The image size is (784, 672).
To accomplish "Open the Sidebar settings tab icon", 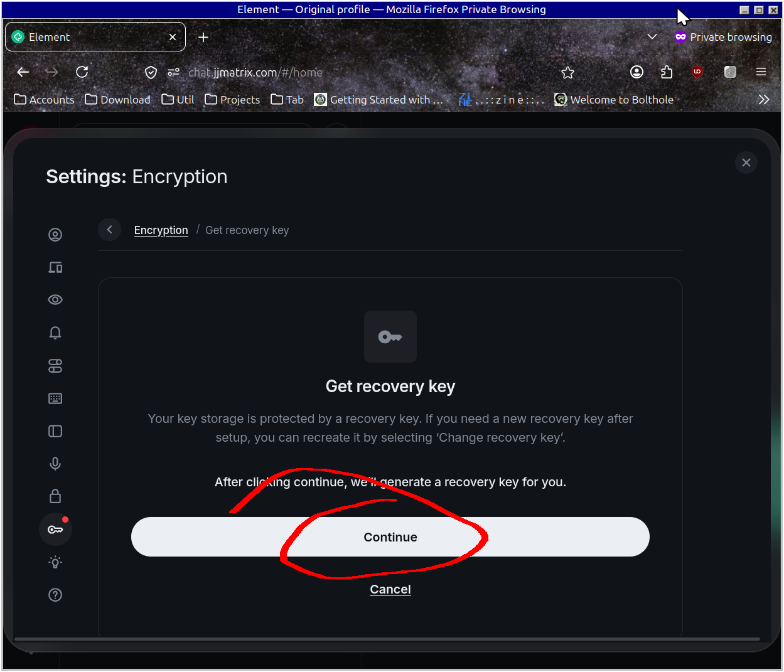I will tap(55, 431).
